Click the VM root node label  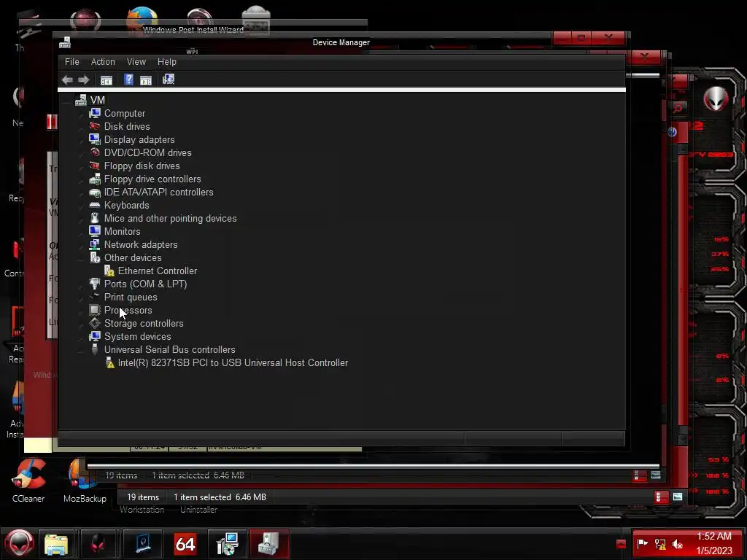click(x=98, y=100)
